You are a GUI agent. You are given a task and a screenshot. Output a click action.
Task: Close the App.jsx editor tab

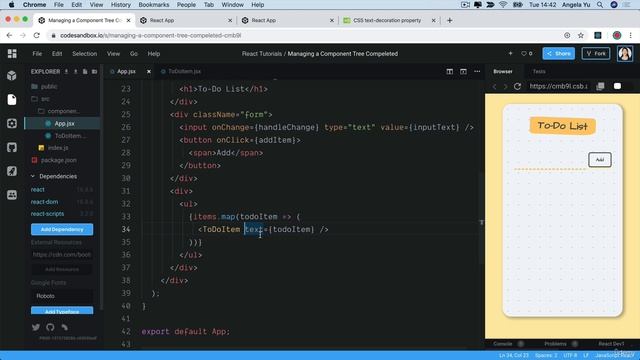pos(149,71)
